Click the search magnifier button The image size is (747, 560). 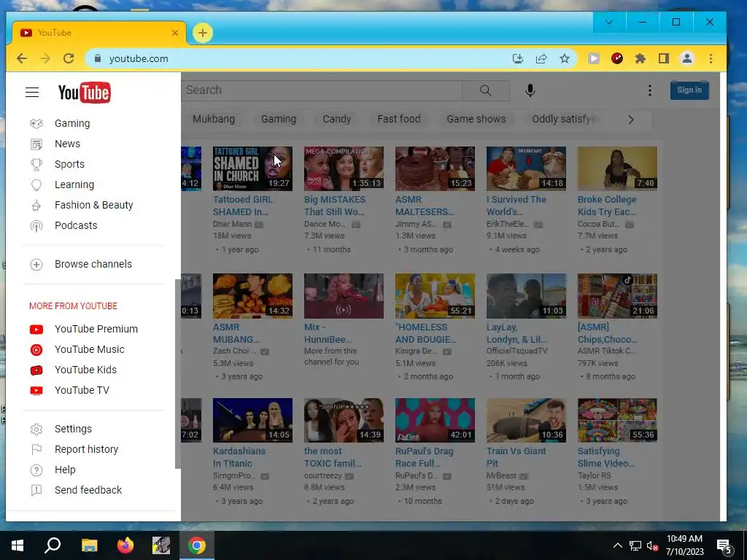[485, 90]
